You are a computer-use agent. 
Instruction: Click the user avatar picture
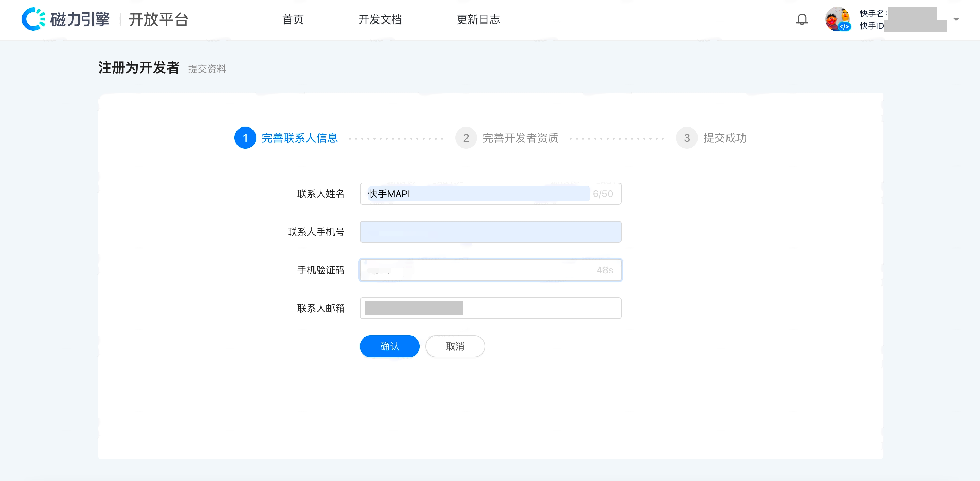[x=838, y=19]
